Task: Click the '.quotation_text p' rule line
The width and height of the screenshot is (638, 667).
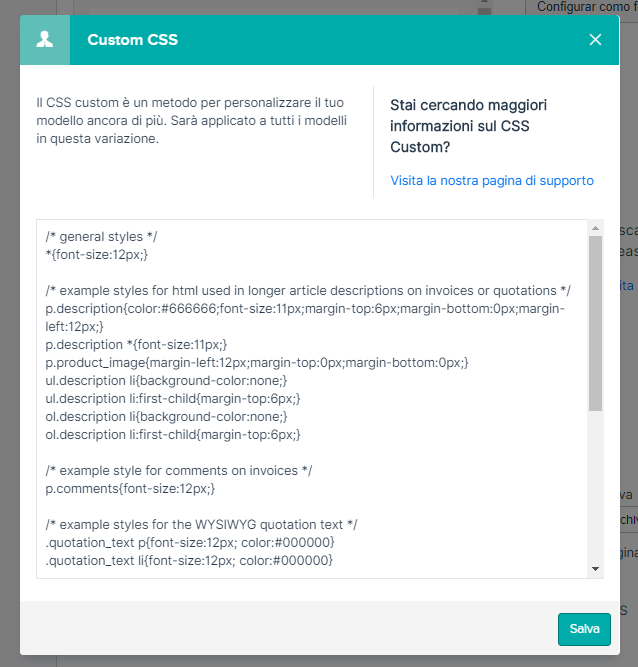Action: tap(190, 542)
